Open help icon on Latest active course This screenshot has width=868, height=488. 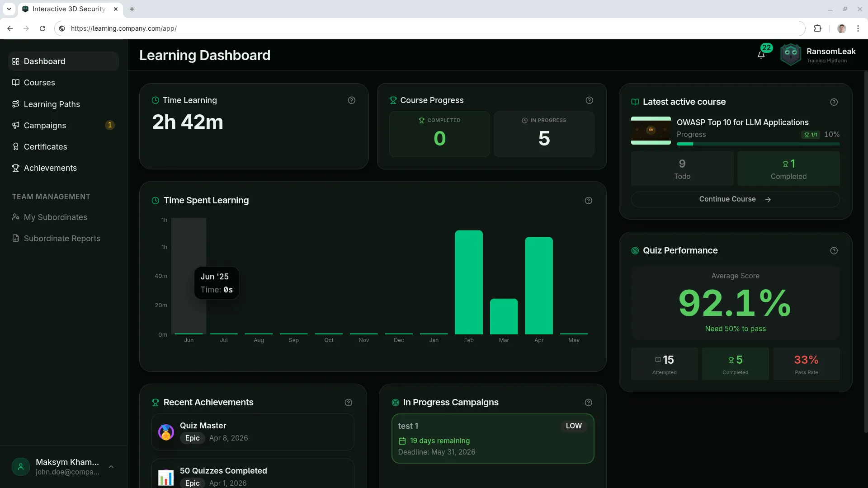point(834,102)
